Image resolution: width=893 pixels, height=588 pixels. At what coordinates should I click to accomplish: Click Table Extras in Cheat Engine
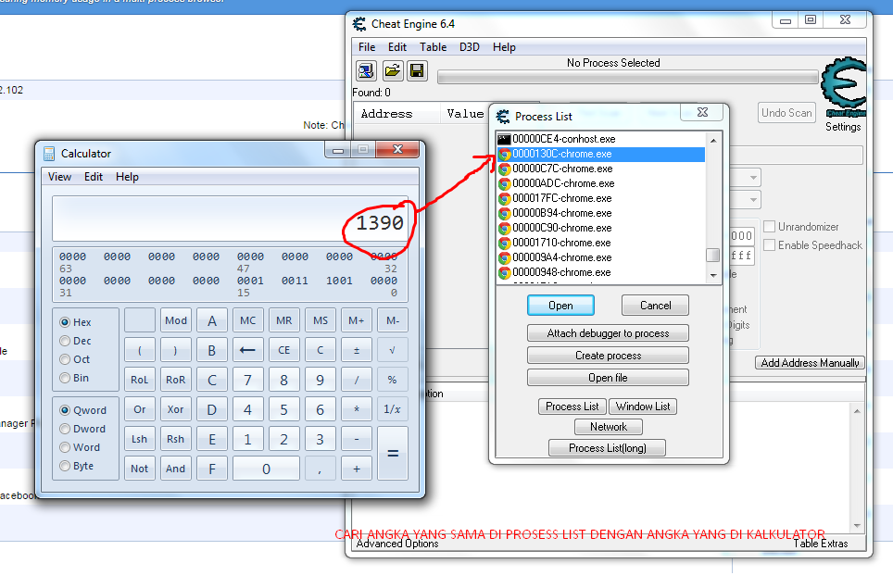821,544
